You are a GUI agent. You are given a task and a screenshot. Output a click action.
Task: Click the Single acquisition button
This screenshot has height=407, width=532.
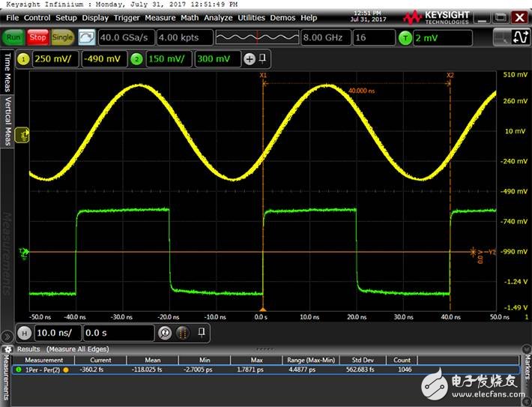tap(62, 37)
